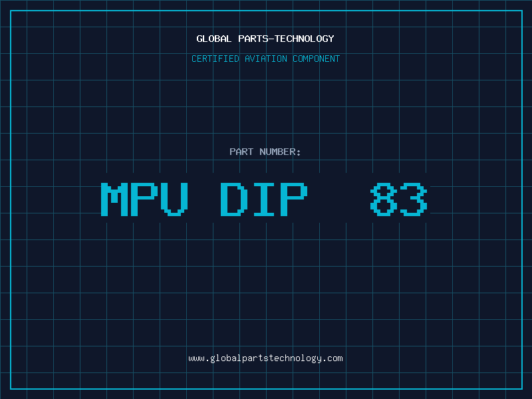Click the GLOBAL PARTS-TECHNOLOGY heading
Screen dimensions: 532x399
coord(265,39)
